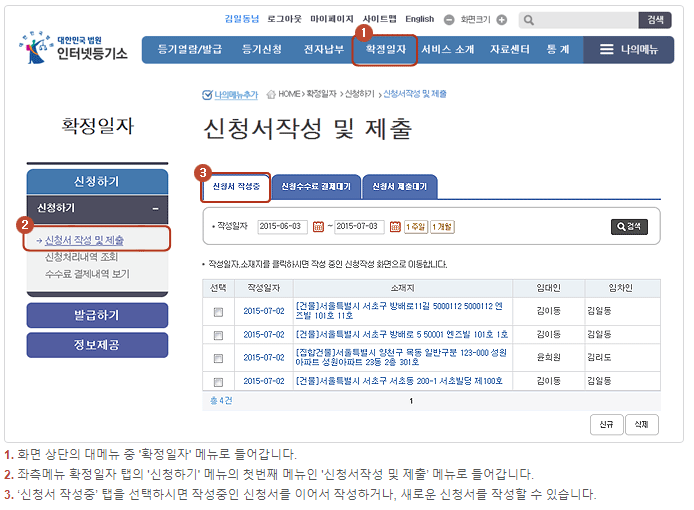Open the end date calendar picker
This screenshot has width=694, height=510.
[x=394, y=227]
